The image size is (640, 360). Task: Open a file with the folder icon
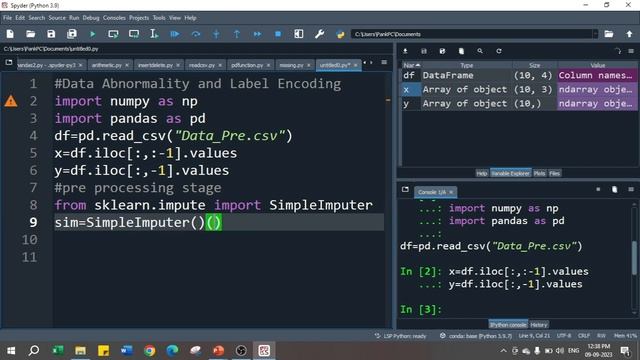(31, 34)
